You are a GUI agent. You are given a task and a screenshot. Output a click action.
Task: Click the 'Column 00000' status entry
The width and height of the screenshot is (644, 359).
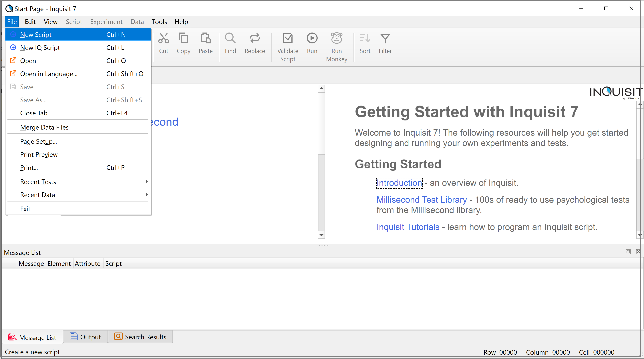click(548, 352)
